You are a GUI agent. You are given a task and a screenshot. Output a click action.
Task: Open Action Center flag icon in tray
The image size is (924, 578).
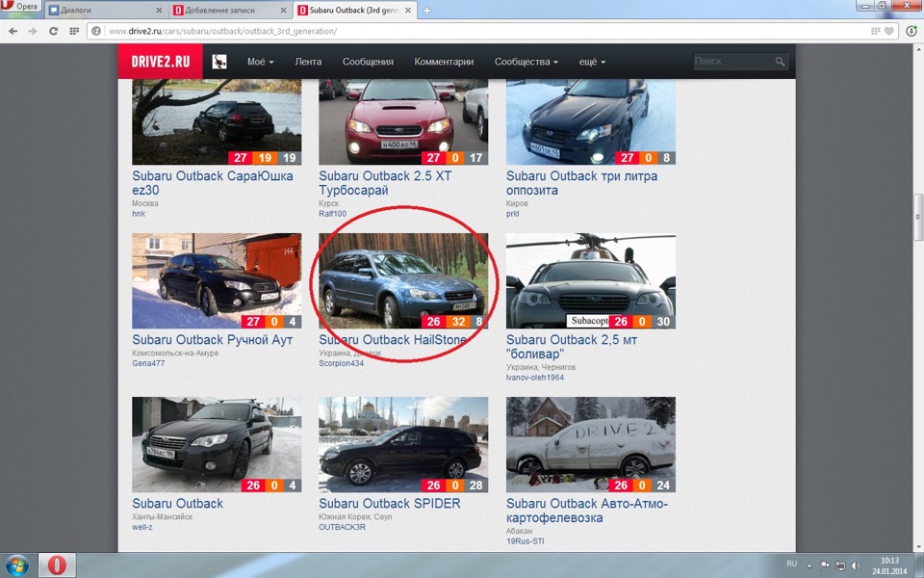(825, 565)
